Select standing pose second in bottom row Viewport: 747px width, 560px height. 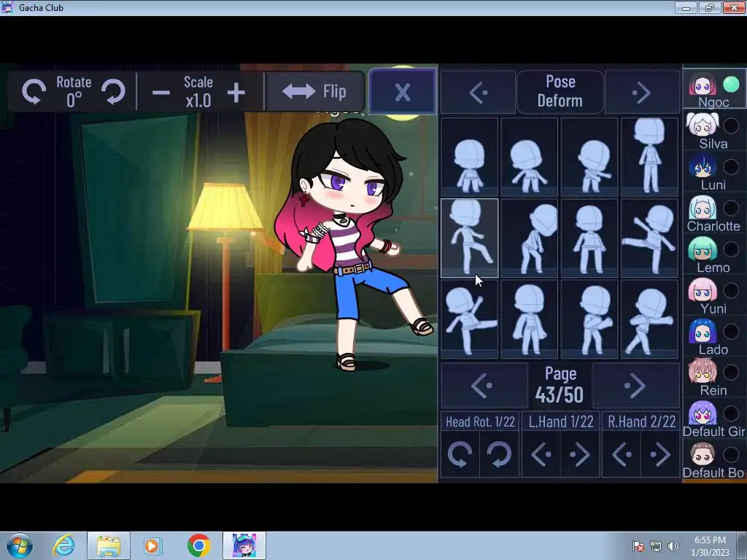(x=530, y=319)
